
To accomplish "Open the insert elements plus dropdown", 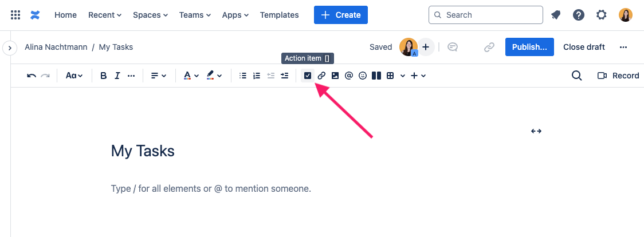I will pyautogui.click(x=418, y=76).
